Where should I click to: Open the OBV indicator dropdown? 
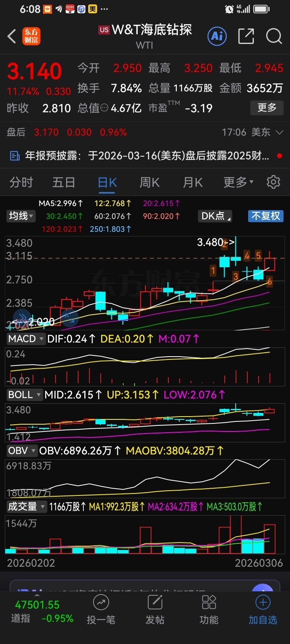[x=22, y=451]
